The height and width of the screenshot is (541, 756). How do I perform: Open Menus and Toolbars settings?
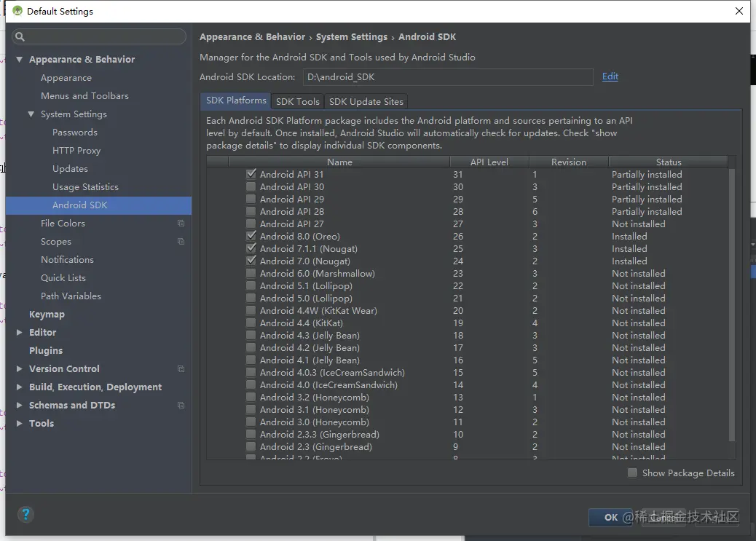85,96
